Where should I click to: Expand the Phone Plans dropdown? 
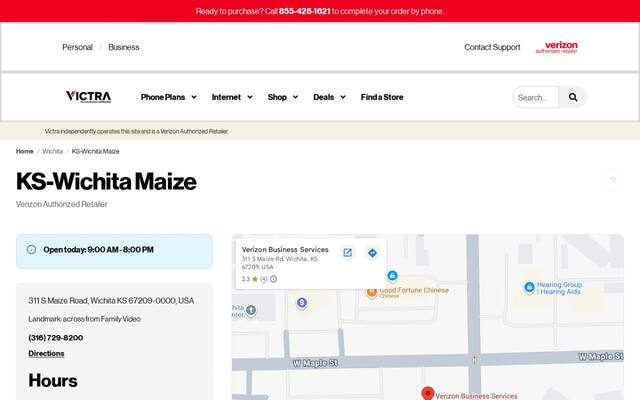pos(169,97)
